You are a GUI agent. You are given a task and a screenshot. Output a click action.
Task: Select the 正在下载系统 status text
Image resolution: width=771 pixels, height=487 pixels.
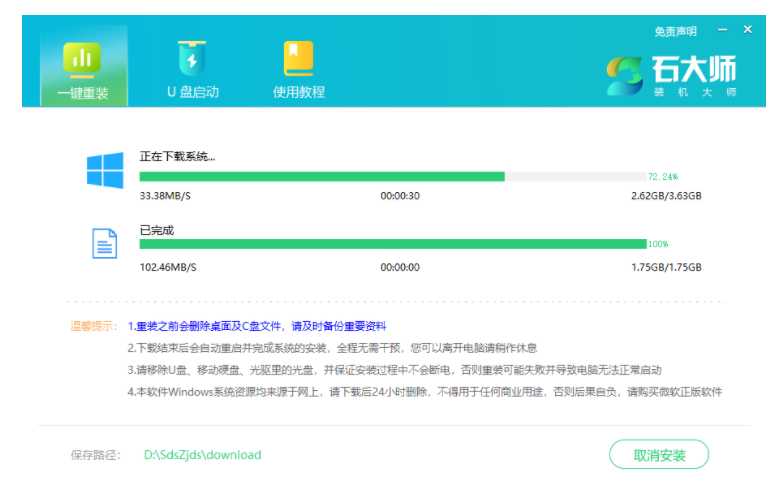click(177, 157)
